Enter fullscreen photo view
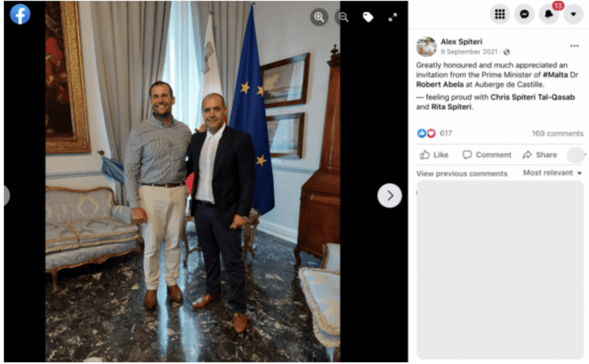Viewport: 589px width, 364px height. pyautogui.click(x=392, y=17)
